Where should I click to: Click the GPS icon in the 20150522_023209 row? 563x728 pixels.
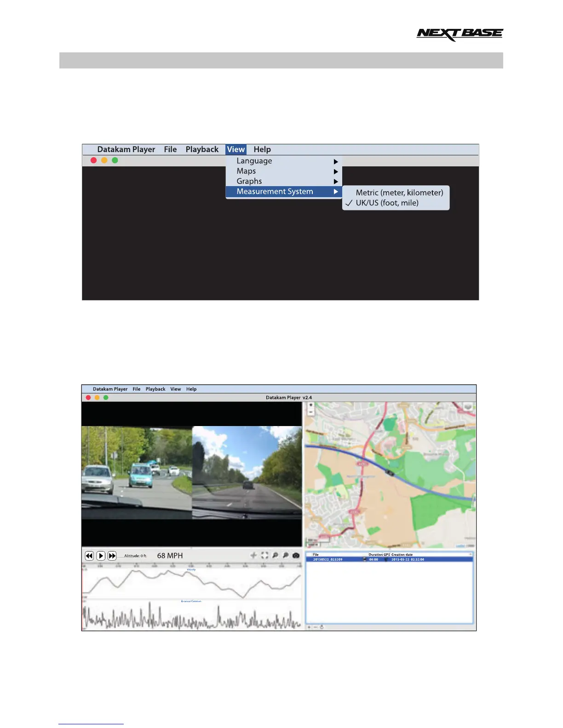click(x=386, y=559)
